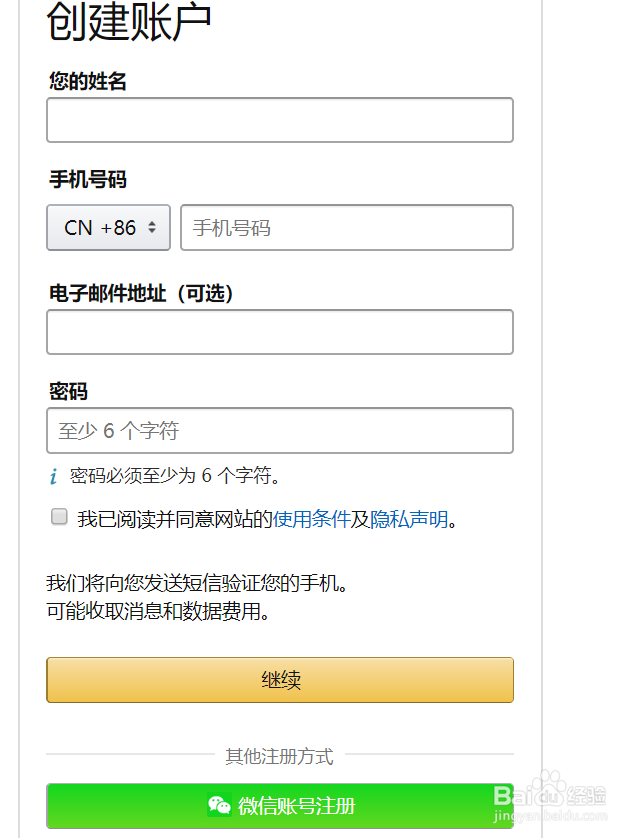
Task: Tick the agreement checkbox for 使用条件
Action: pos(59,518)
